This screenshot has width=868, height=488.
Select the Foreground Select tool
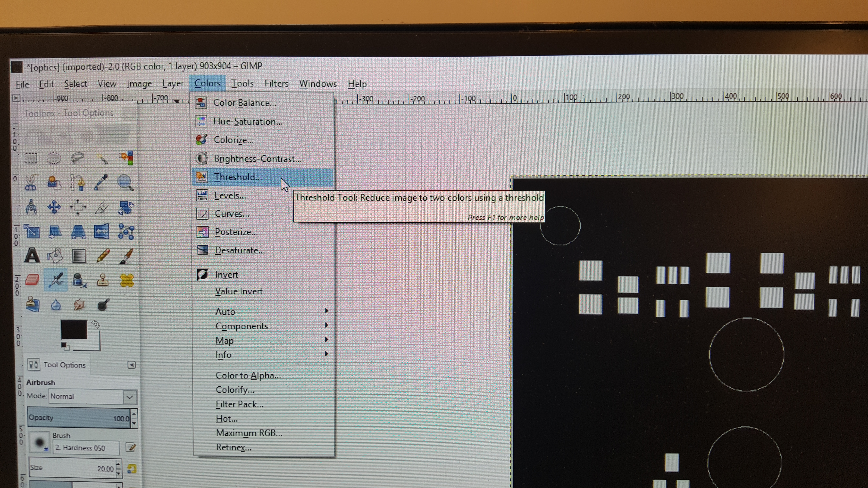coord(54,183)
